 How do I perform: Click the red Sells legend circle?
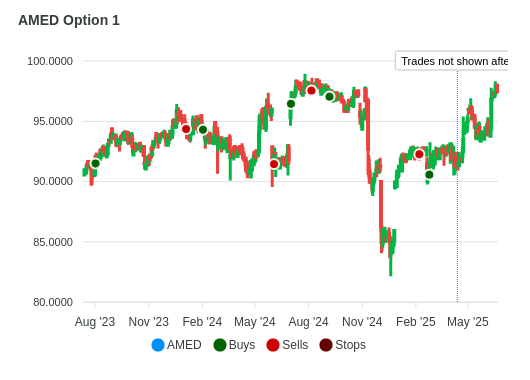(x=273, y=345)
